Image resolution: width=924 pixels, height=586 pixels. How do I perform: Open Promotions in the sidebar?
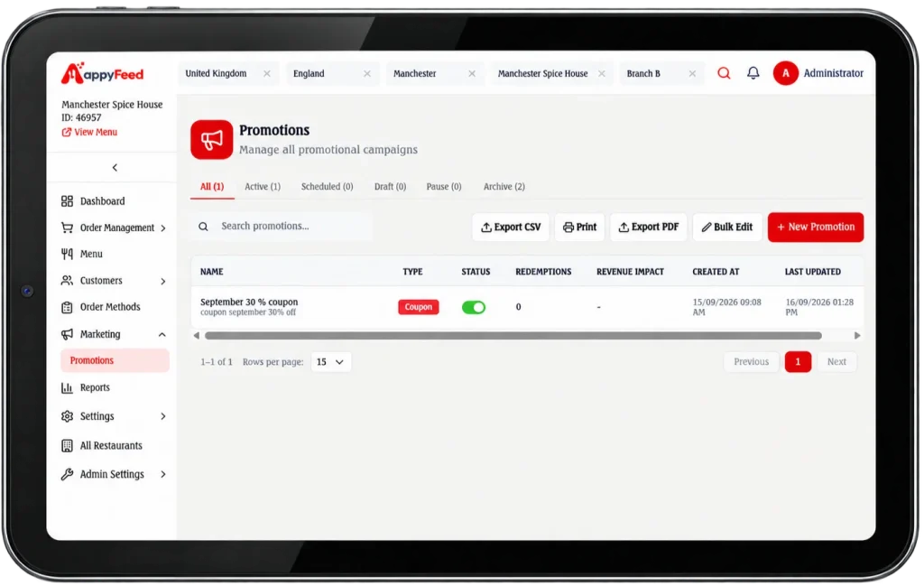[x=115, y=361]
